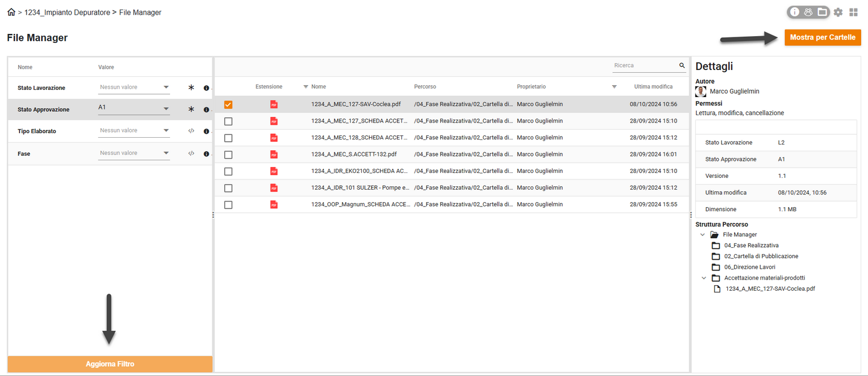868x376 pixels.
Task: Go to the home icon in breadcrumb
Action: 11,12
